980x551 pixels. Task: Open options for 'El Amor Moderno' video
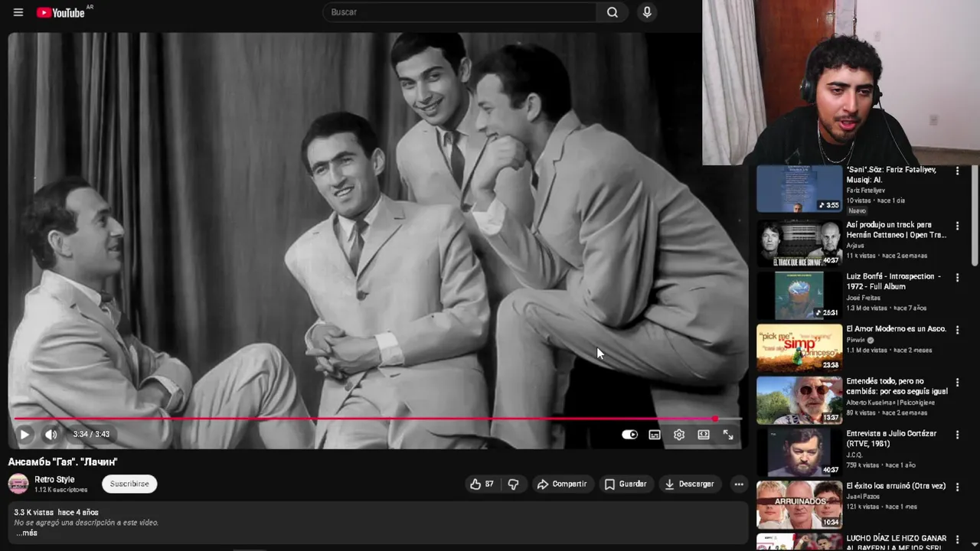coord(957,330)
